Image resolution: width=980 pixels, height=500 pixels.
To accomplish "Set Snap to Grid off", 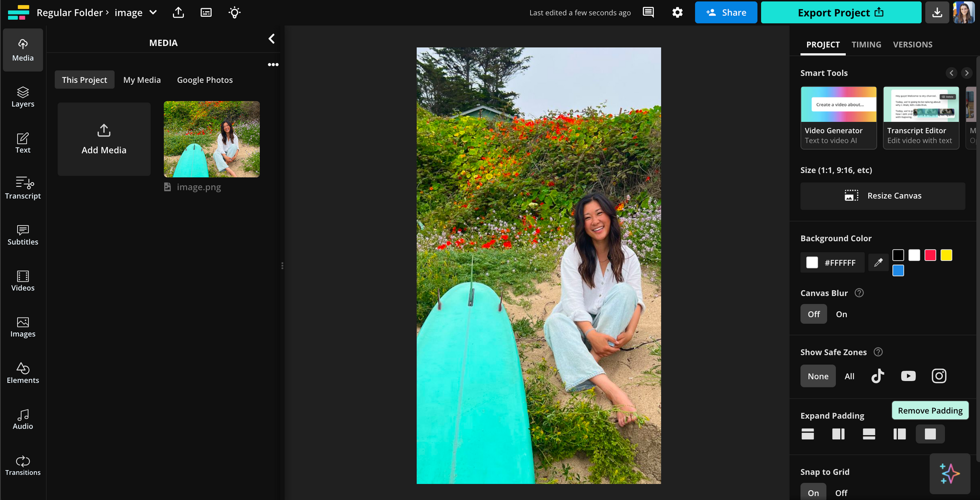I will pos(841,493).
